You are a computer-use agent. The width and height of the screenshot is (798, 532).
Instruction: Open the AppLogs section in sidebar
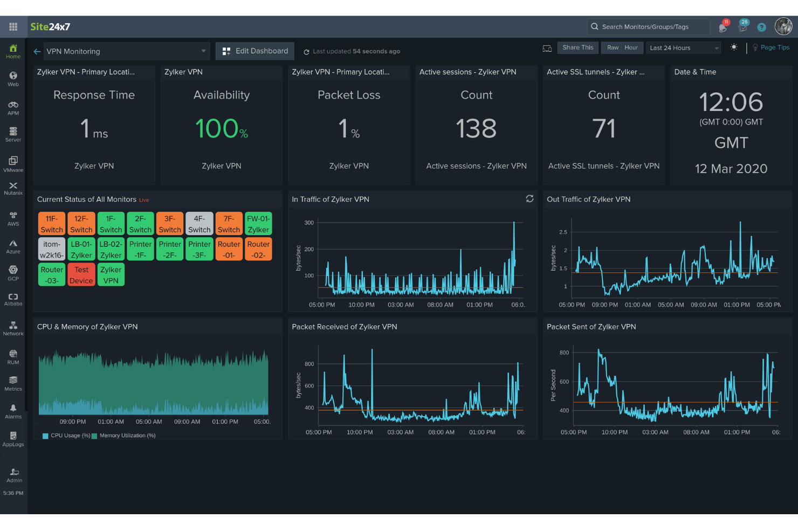(13, 438)
